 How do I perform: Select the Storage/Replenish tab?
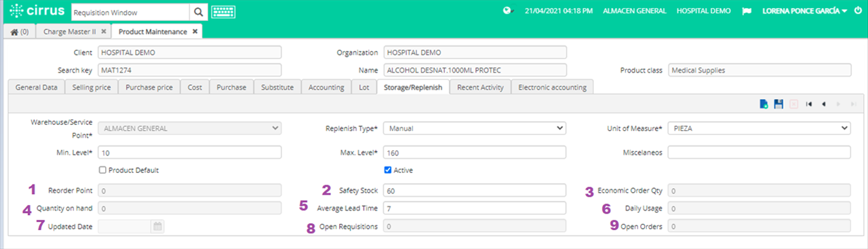(413, 87)
